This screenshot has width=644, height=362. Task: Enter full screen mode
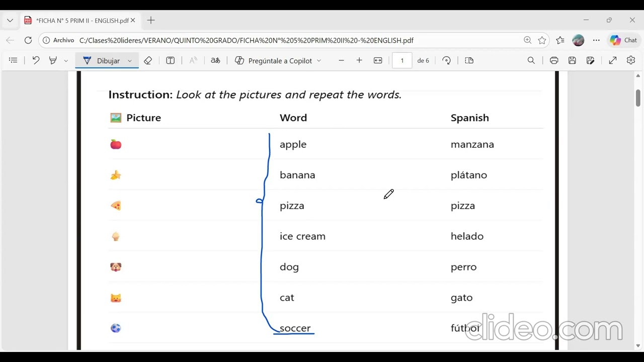(x=613, y=60)
